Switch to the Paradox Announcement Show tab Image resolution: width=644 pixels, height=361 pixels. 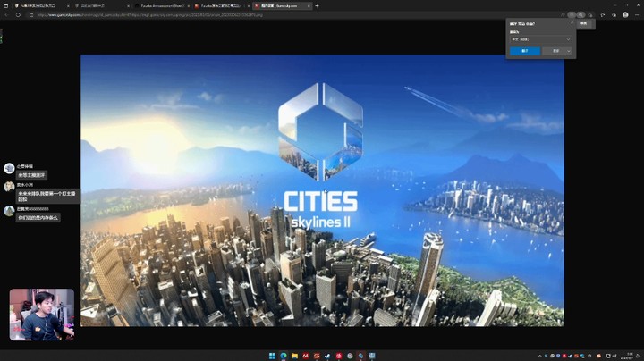tap(162, 6)
